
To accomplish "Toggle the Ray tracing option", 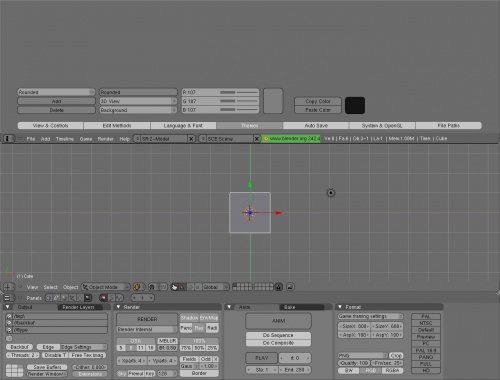I will click(x=199, y=328).
